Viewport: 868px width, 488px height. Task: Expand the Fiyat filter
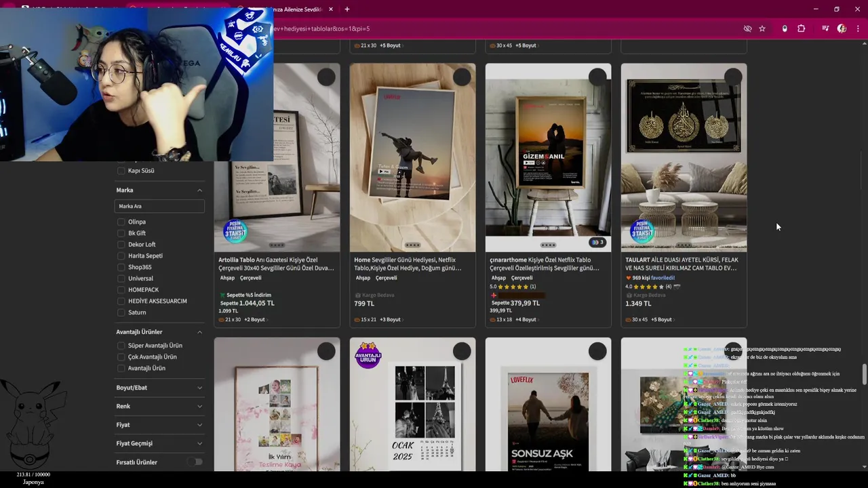coord(199,425)
